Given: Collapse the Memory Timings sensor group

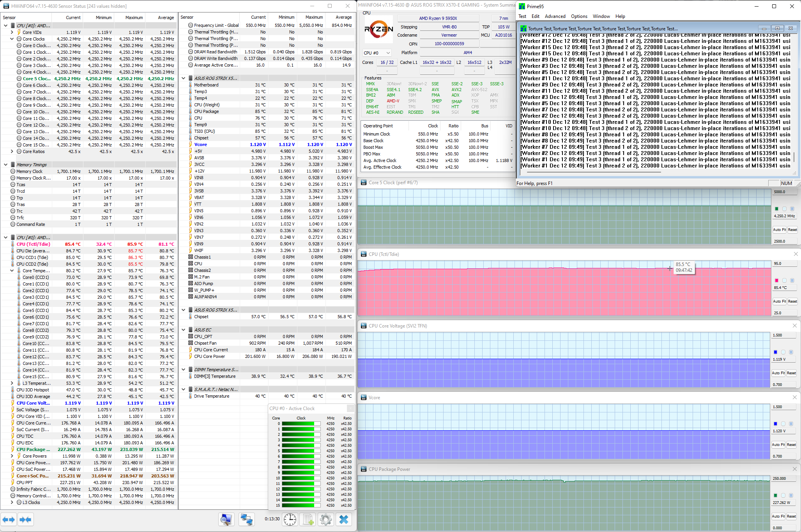Looking at the screenshot, I should point(5,165).
